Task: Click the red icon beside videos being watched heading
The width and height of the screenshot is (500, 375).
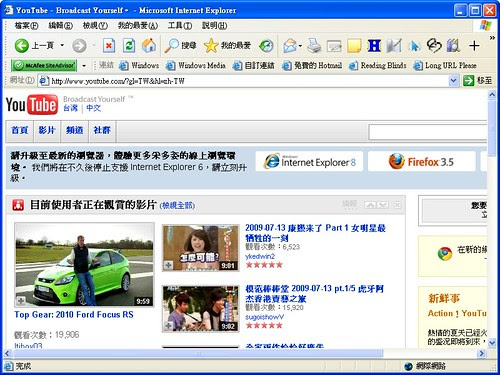Action: [x=18, y=205]
